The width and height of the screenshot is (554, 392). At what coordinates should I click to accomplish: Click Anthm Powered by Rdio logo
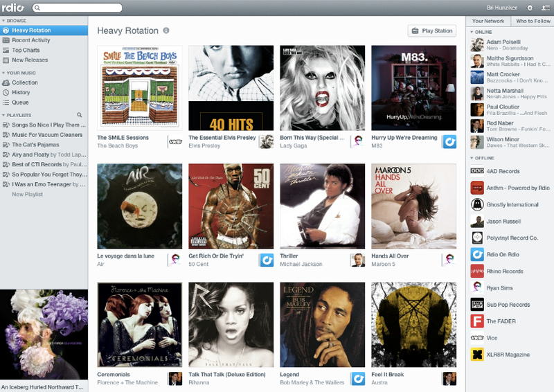pyautogui.click(x=477, y=188)
